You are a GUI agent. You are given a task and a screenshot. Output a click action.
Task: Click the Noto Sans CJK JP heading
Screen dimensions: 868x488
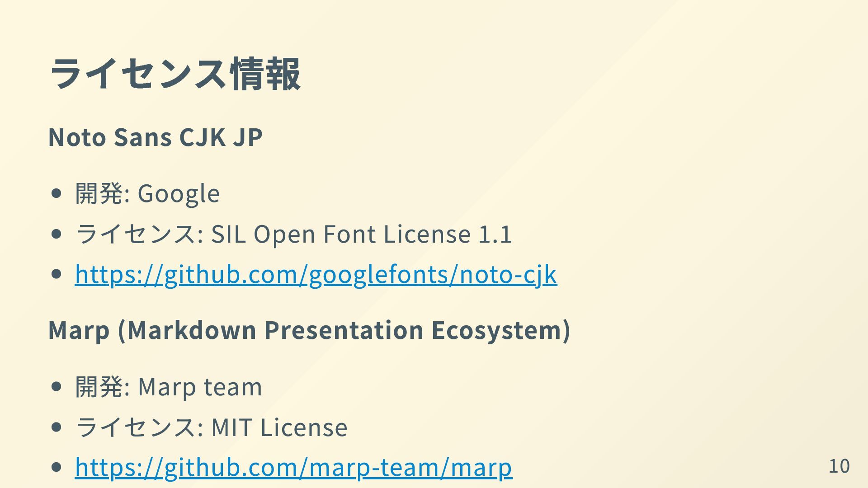(155, 137)
